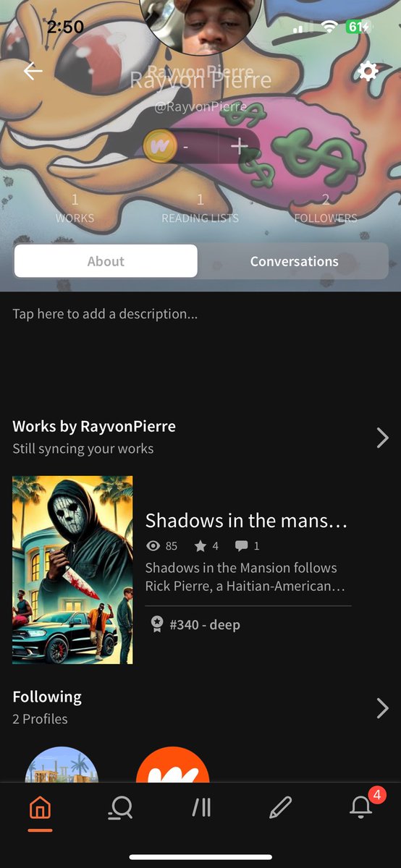
Task: Open story title Shadows in the mans…
Action: pos(247,520)
